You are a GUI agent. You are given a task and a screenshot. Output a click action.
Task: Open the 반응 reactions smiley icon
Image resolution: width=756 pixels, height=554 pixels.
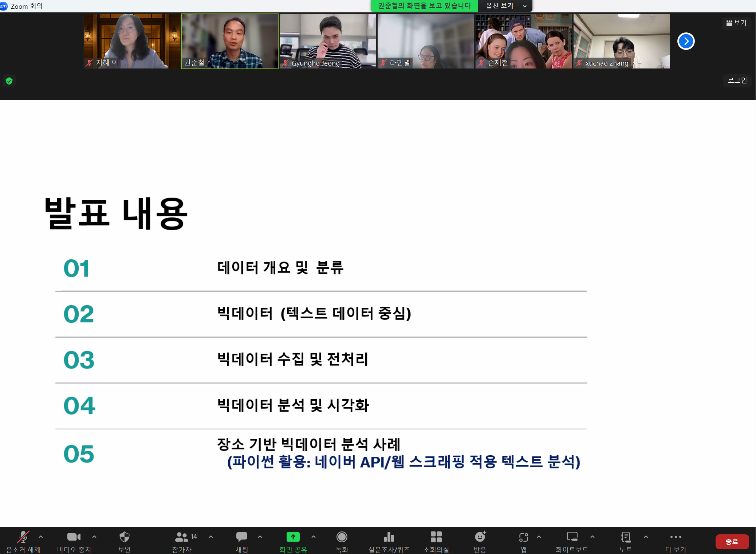(480, 537)
